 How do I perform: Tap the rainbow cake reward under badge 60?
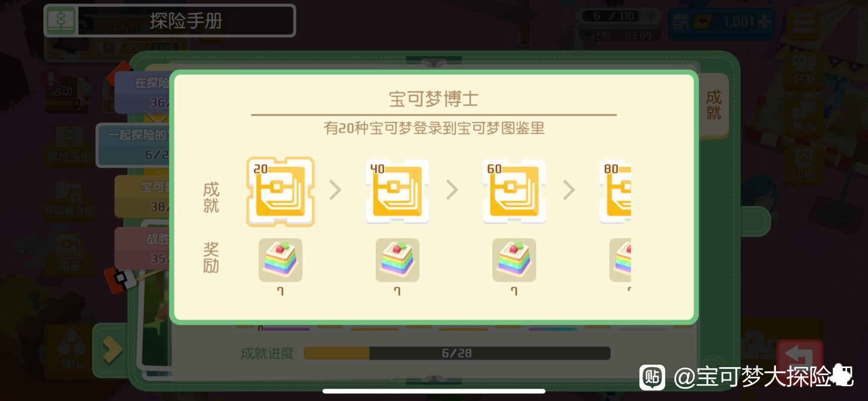514,260
